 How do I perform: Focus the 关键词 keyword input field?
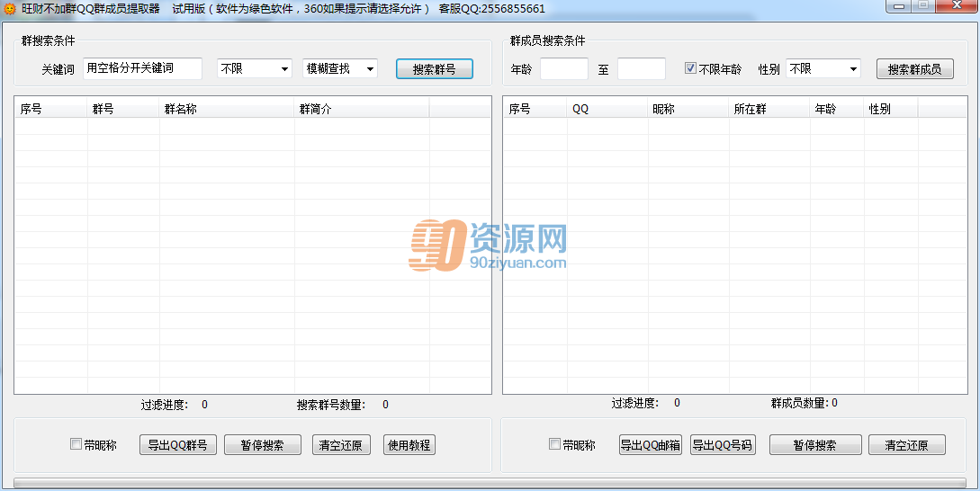click(142, 68)
